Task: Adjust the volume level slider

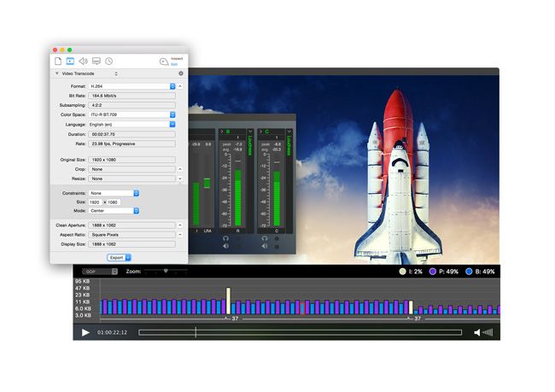Action: pyautogui.click(x=488, y=332)
